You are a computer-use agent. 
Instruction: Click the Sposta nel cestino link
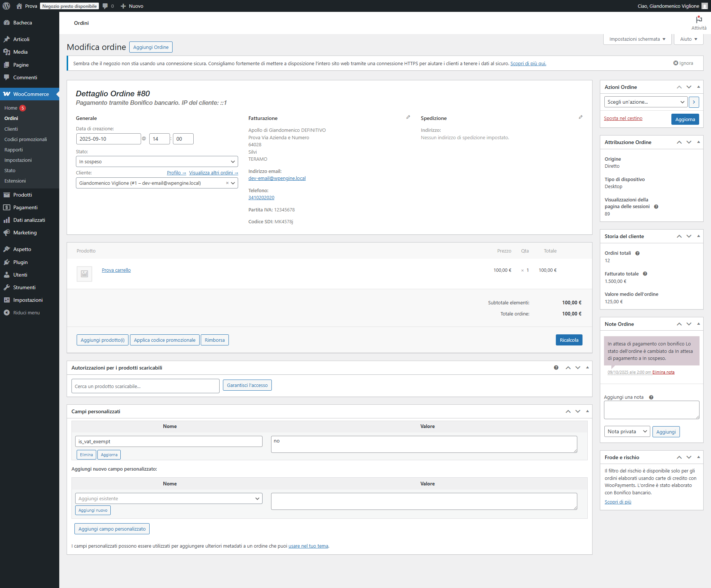pos(623,118)
